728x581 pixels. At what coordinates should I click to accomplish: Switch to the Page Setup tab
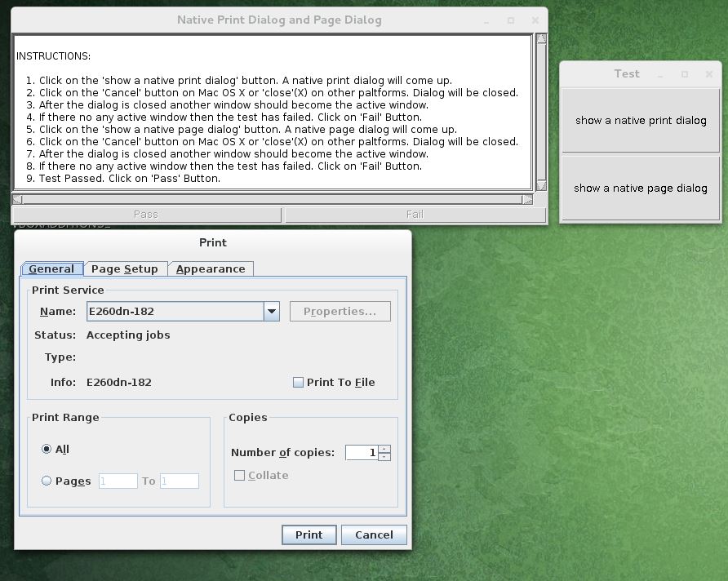[125, 269]
